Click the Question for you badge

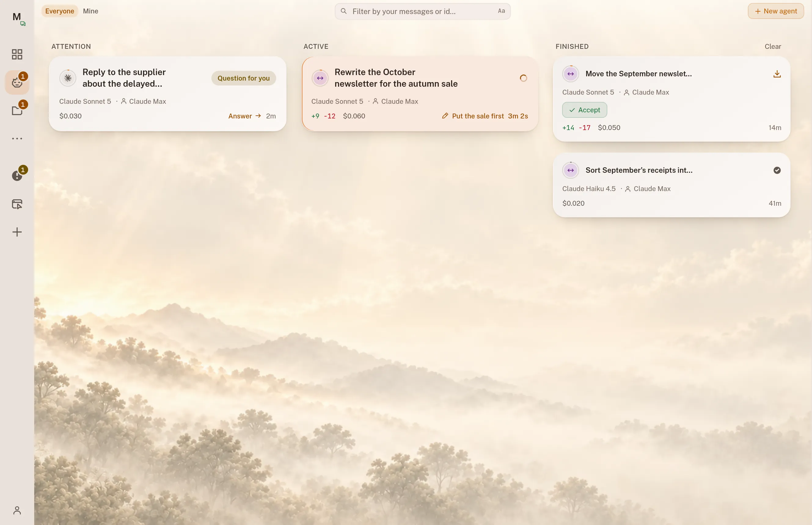pos(243,78)
